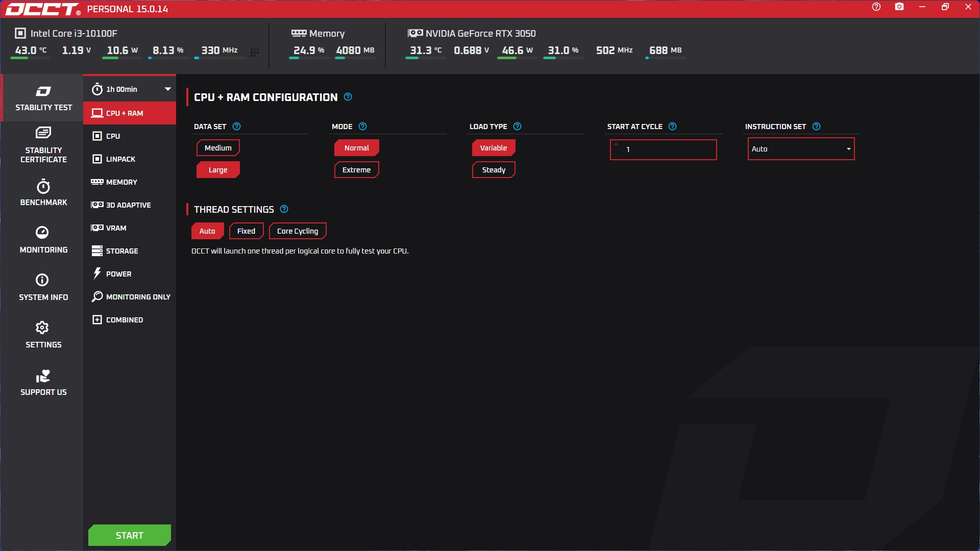Switch to the 3D Adaptive test

tap(128, 205)
